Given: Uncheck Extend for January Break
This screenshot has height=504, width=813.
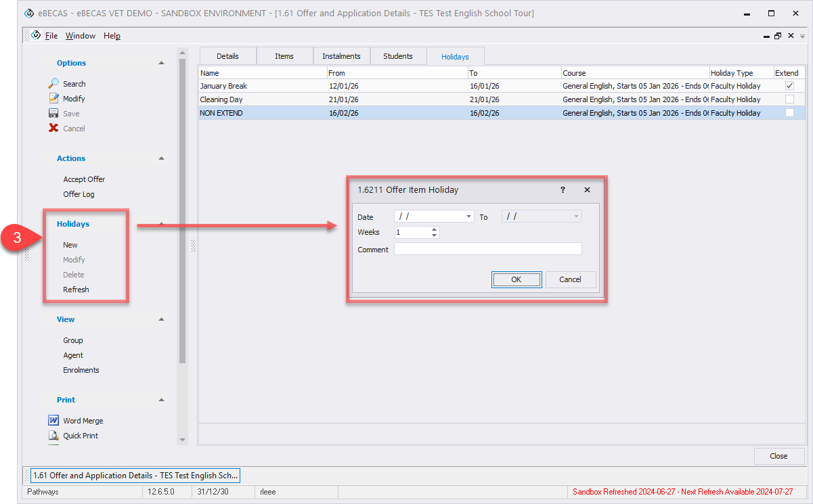Looking at the screenshot, I should pos(789,86).
